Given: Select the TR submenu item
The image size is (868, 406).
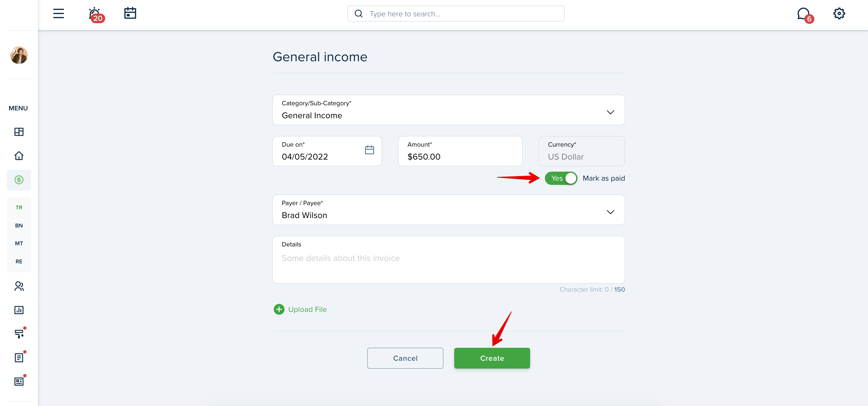Looking at the screenshot, I should [x=19, y=208].
